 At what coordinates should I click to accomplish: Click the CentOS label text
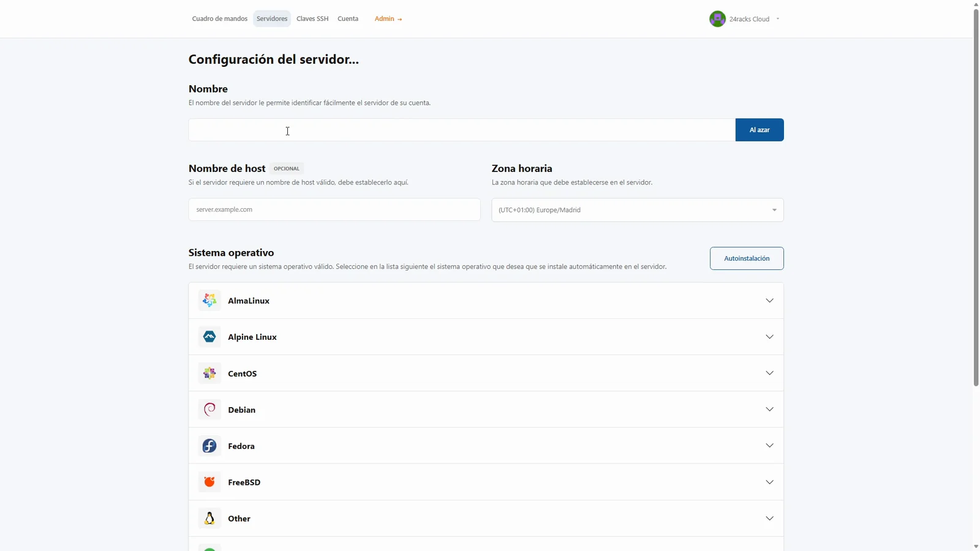coord(243,373)
